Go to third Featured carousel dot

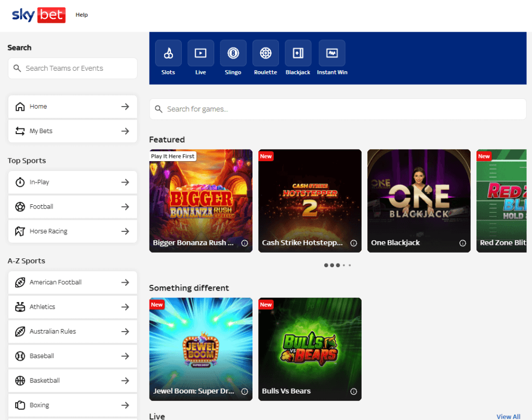click(338, 265)
